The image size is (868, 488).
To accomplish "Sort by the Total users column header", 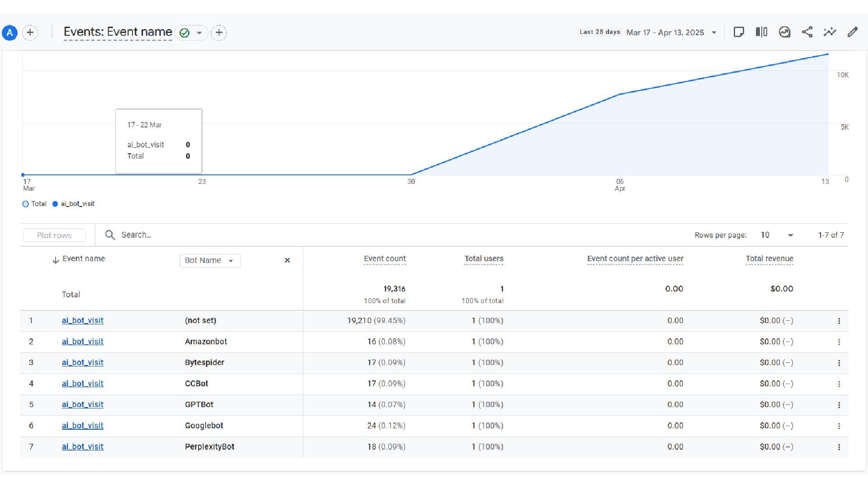I will [x=483, y=259].
